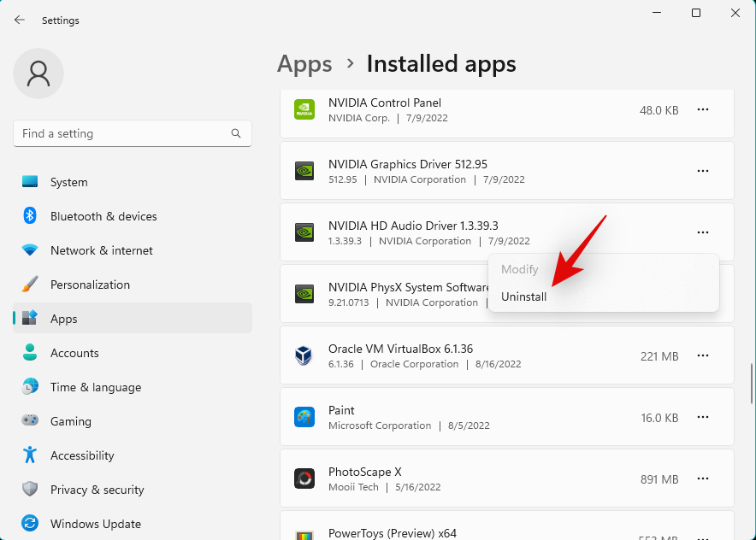This screenshot has height=540, width=756.
Task: Open Windows Update page
Action: click(x=95, y=524)
